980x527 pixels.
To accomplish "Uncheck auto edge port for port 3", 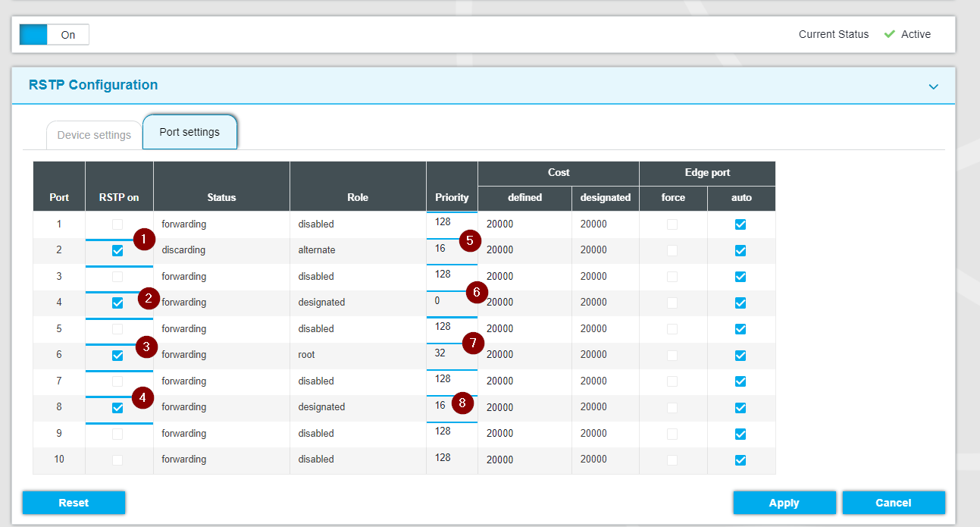I will coord(740,277).
